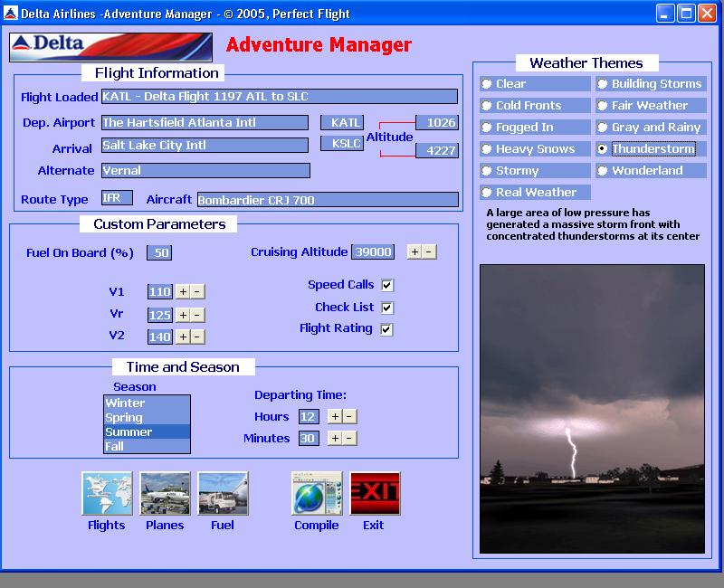The width and height of the screenshot is (724, 588).
Task: Click the KSLC airport code field
Action: pos(342,144)
